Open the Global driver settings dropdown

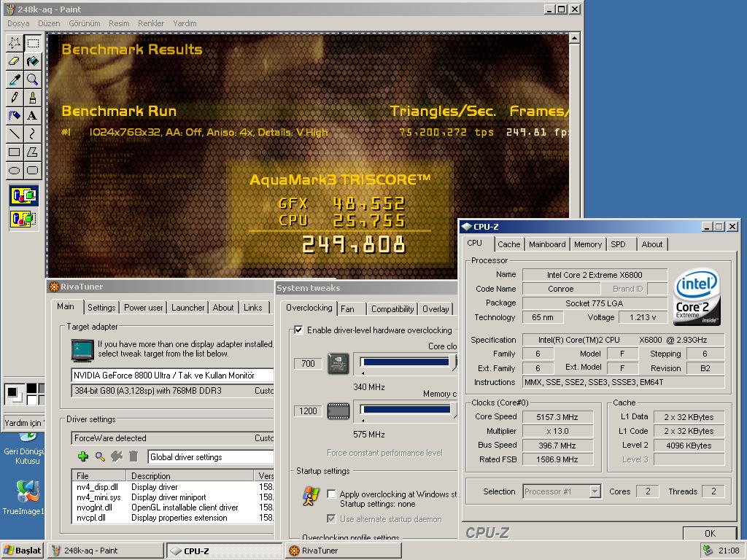coord(211,457)
